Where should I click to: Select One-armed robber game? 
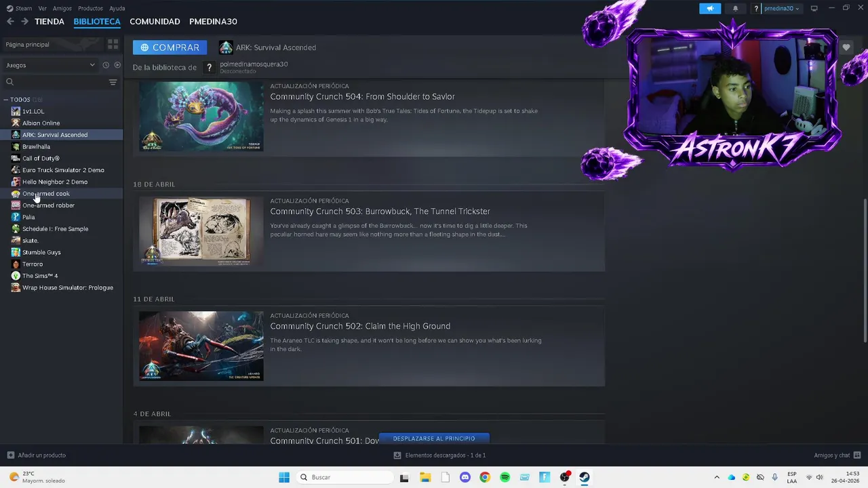coord(48,205)
